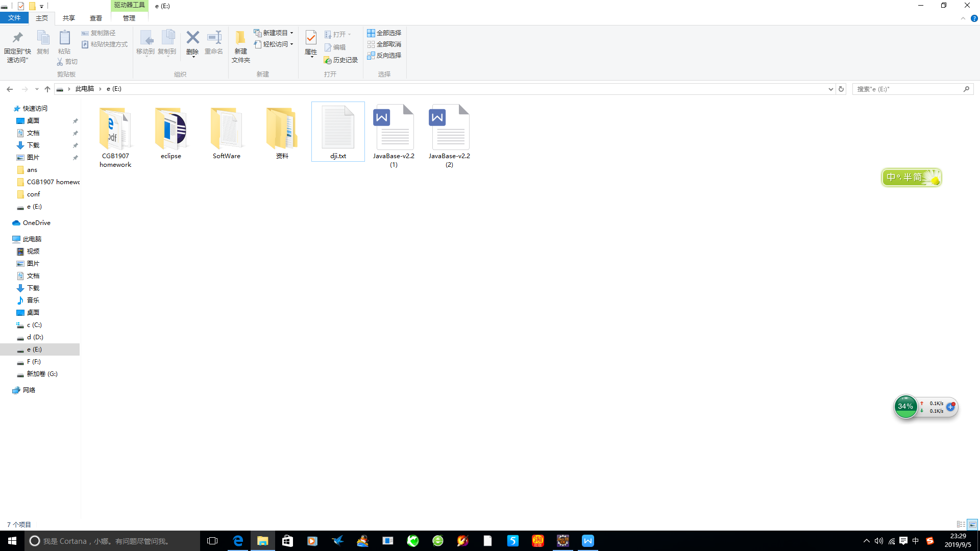The image size is (980, 551).
Task: Click Paste shortcut (粘贴快捷方式)
Action: click(105, 44)
